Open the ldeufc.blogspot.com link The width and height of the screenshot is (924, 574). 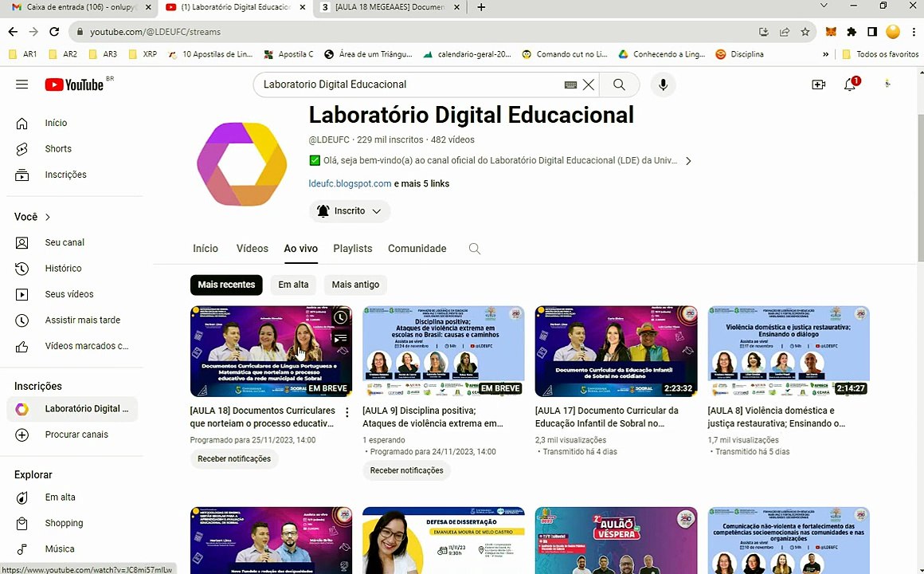[350, 183]
